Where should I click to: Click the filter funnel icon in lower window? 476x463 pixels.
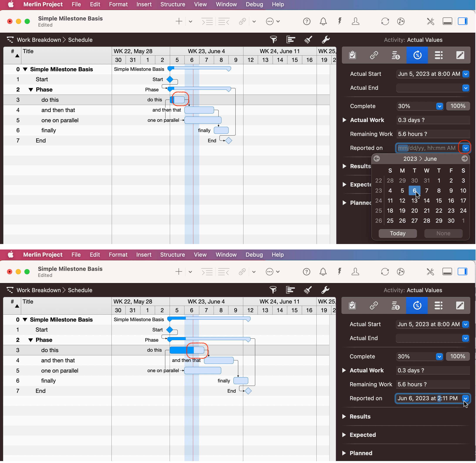273,290
